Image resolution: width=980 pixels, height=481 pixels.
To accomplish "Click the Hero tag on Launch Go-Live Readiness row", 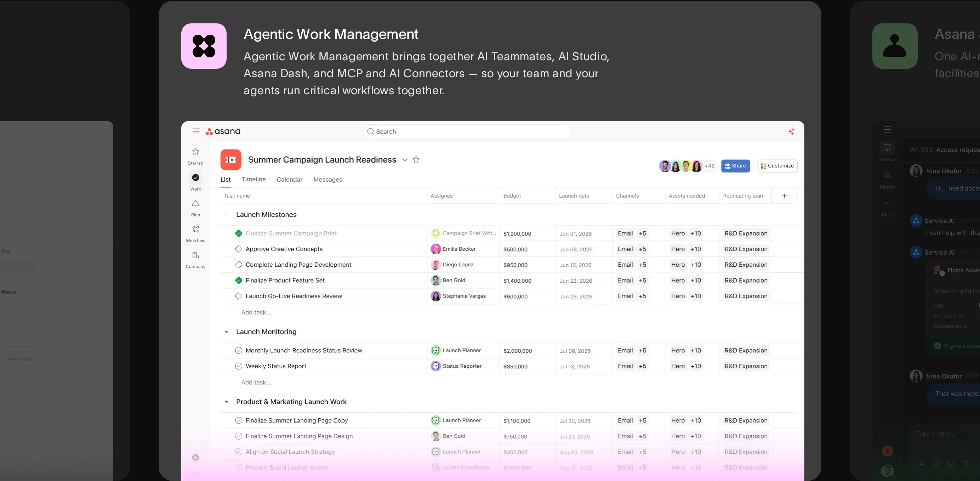I will click(x=678, y=296).
